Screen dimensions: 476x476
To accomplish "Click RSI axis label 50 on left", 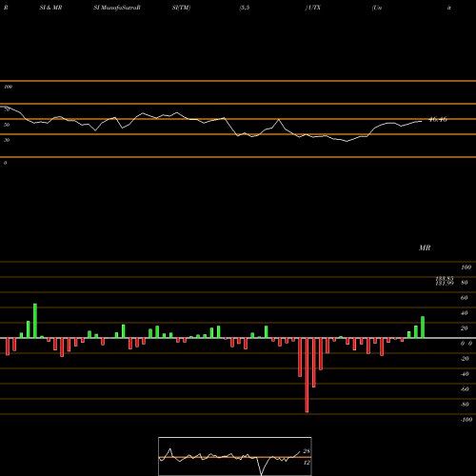I will tap(7, 125).
